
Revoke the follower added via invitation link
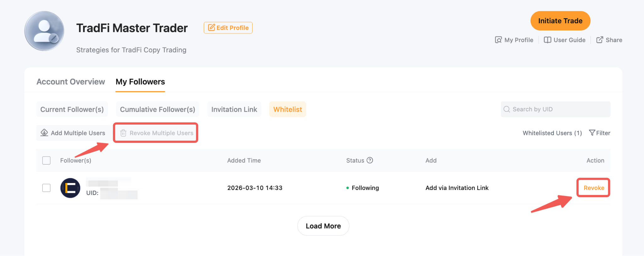tap(593, 188)
